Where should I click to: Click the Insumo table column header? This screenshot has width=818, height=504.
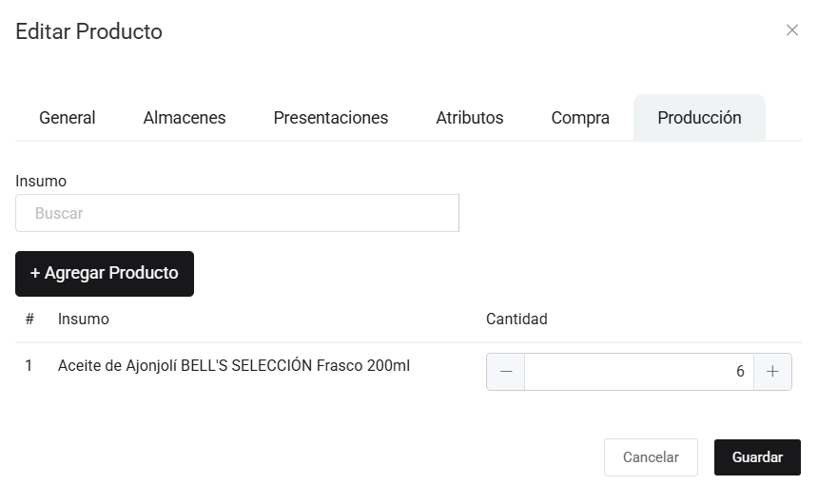point(84,319)
